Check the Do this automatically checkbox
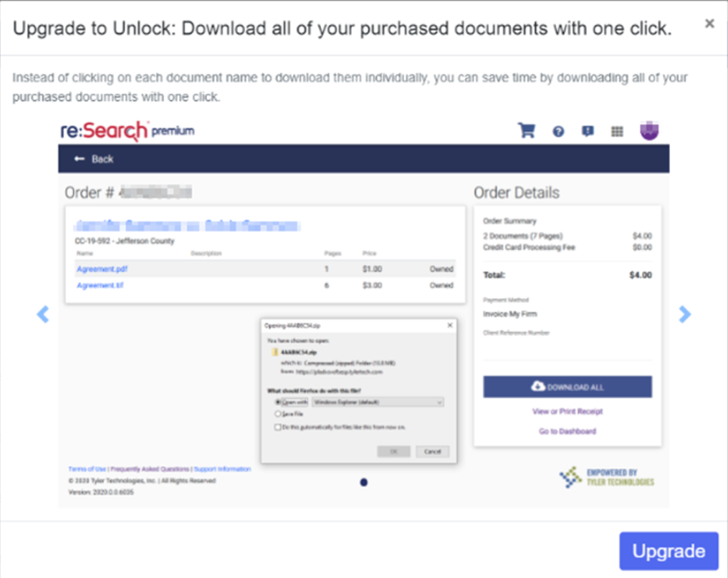 (276, 426)
